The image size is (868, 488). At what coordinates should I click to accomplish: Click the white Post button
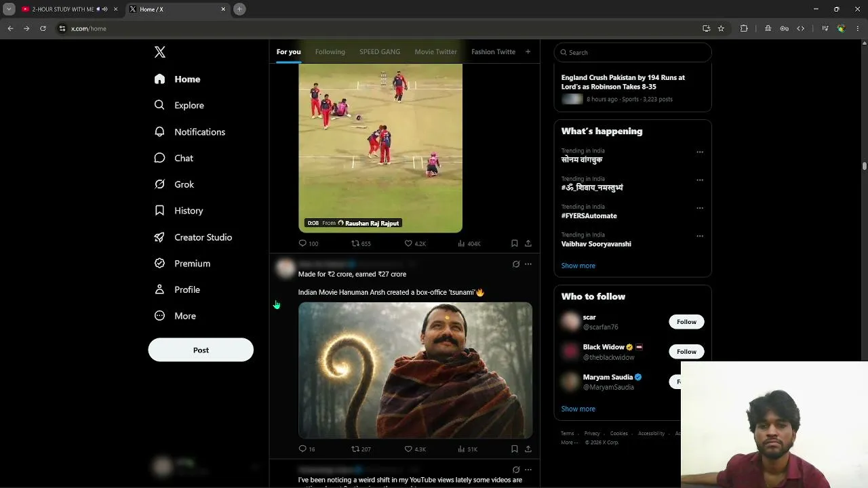201,350
